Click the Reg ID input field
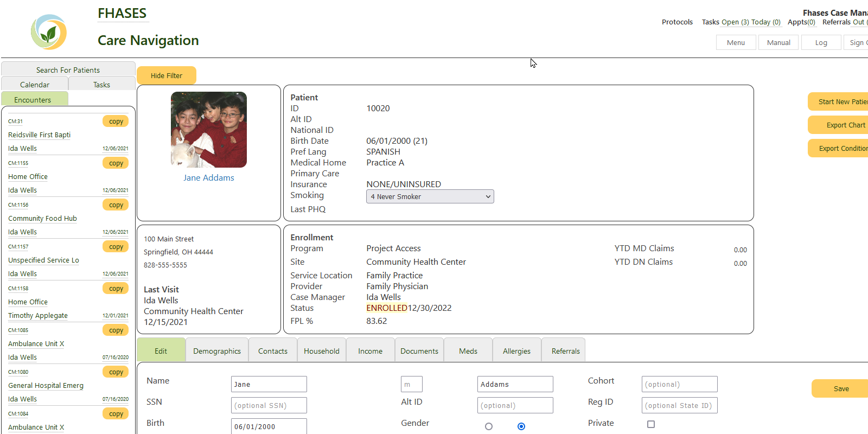 pyautogui.click(x=680, y=405)
